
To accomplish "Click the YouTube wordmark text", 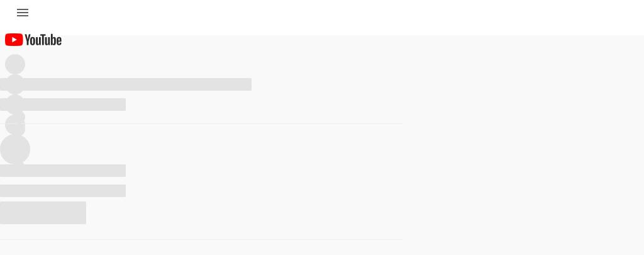I will tap(43, 40).
